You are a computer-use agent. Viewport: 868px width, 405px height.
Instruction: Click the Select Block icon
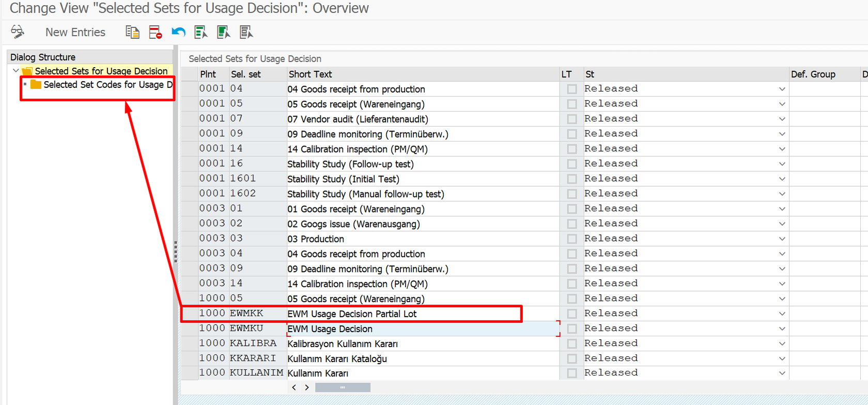click(224, 32)
